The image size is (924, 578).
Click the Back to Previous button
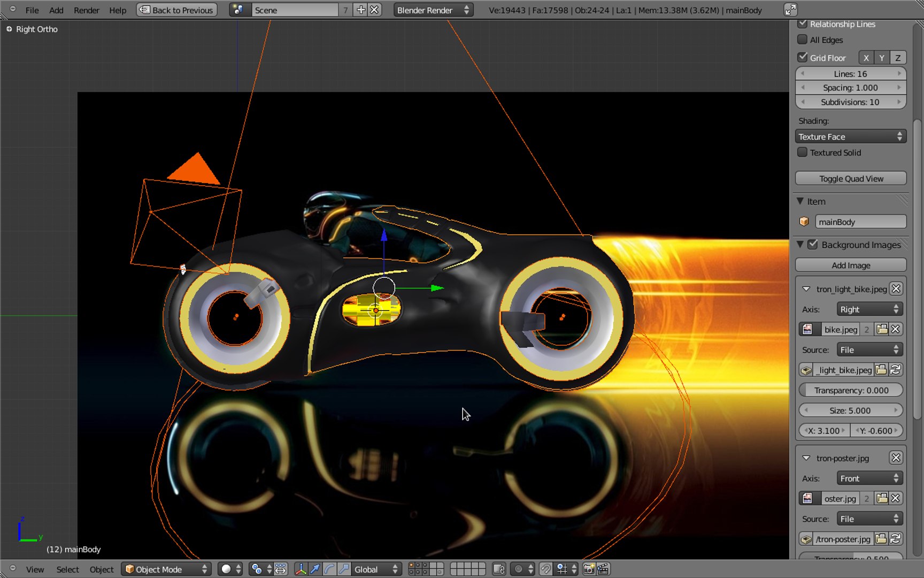tap(177, 10)
